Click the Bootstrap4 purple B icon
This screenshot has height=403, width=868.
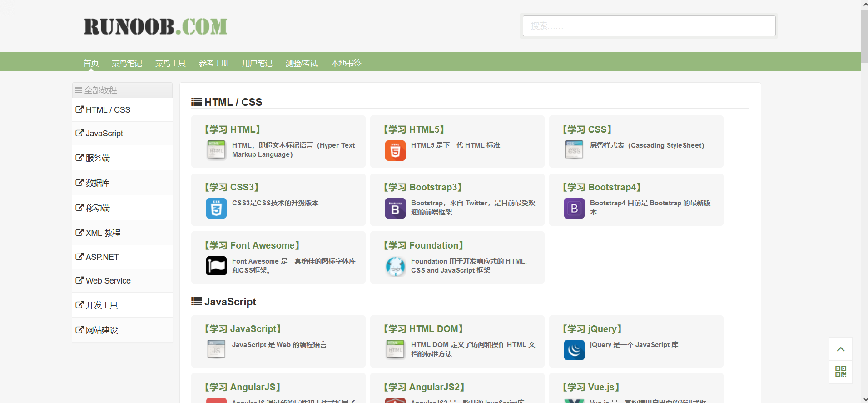pyautogui.click(x=574, y=208)
